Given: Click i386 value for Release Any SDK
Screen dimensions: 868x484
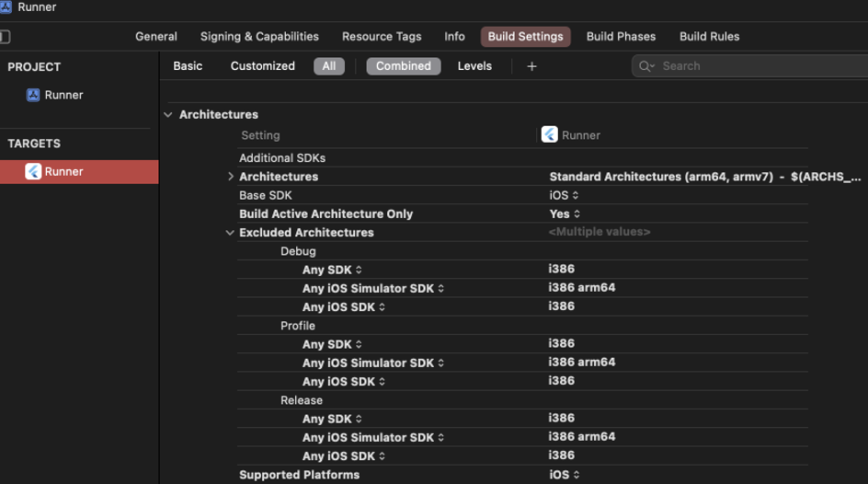Looking at the screenshot, I should (x=561, y=418).
